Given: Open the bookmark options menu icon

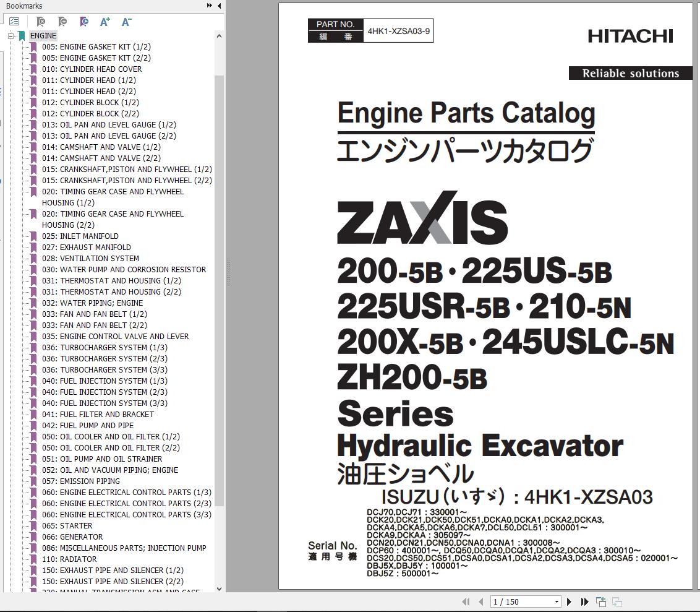Looking at the screenshot, I should (14, 22).
